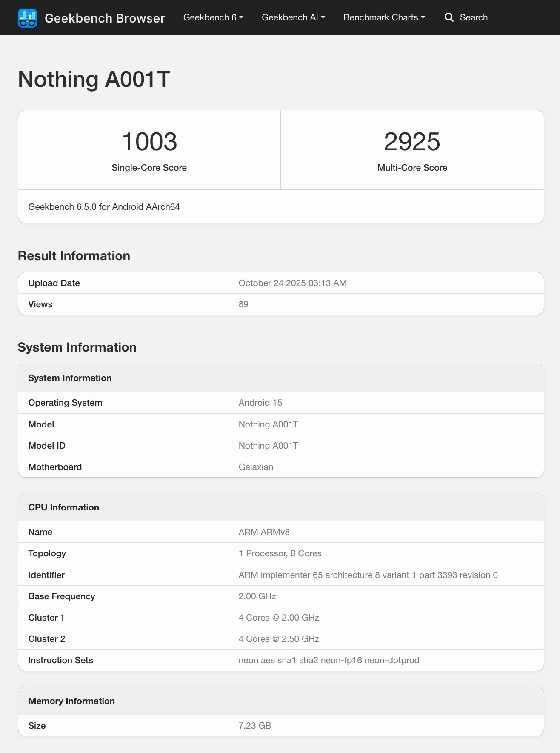Click the Memory Information table header
This screenshot has width=560, height=753.
71,701
